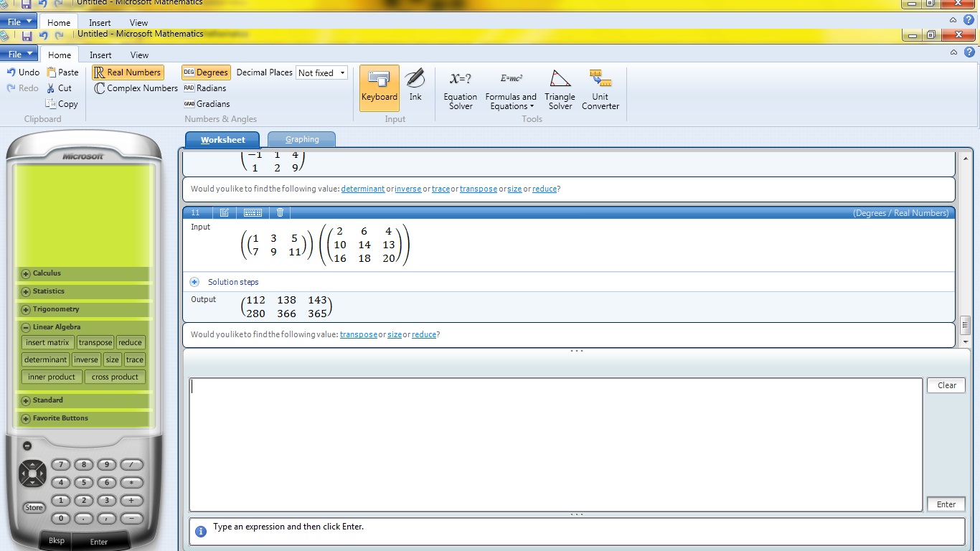The width and height of the screenshot is (980, 551).
Task: Expand the Trigonometry button group
Action: click(x=26, y=309)
